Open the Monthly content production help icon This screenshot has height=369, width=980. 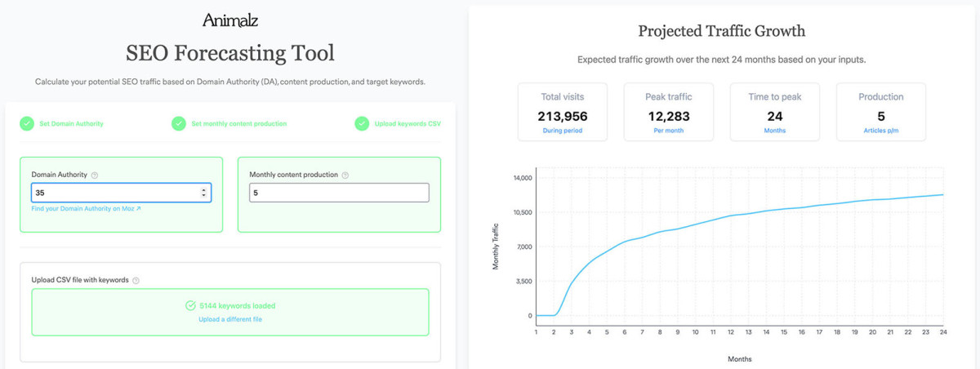(345, 176)
